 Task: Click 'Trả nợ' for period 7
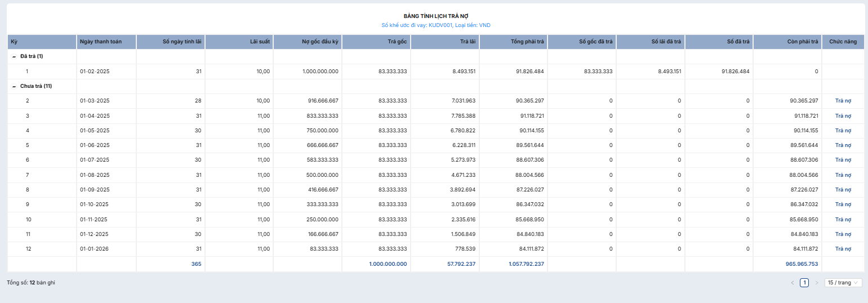[x=843, y=175]
